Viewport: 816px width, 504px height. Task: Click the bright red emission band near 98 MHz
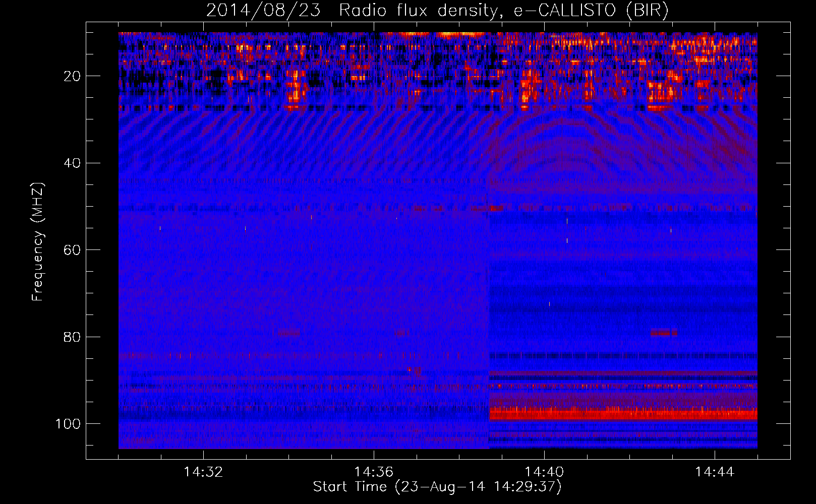coord(623,414)
